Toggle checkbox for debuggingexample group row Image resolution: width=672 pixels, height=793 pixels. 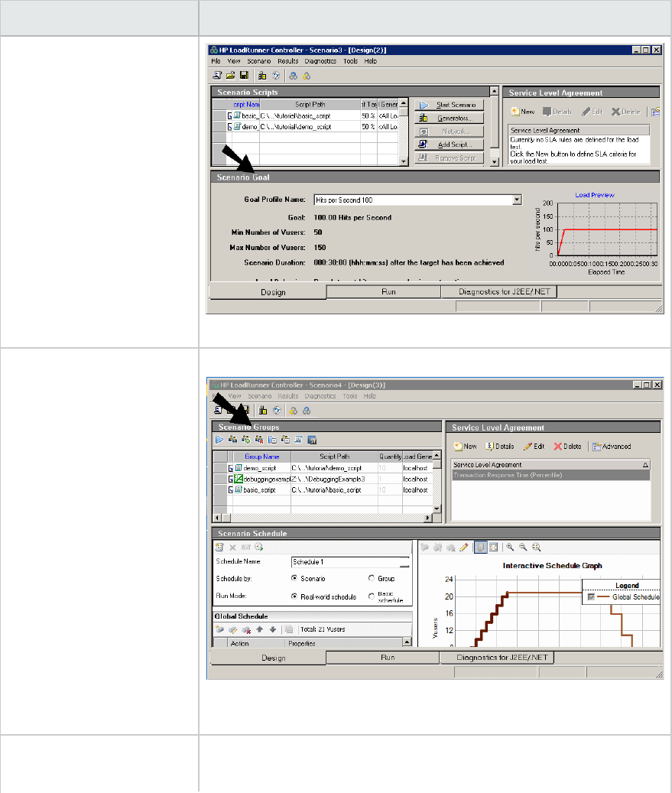[231, 479]
